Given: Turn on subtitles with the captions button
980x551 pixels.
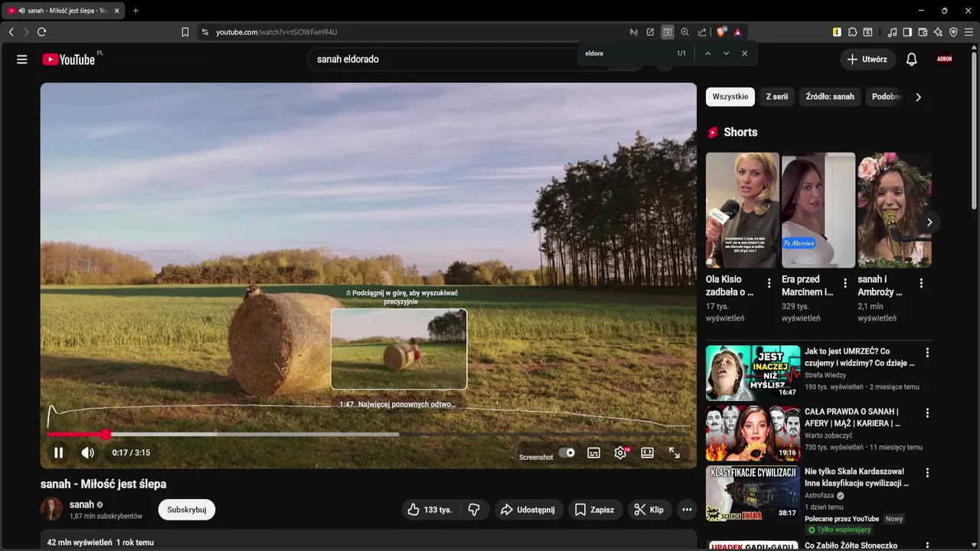Looking at the screenshot, I should pos(593,452).
